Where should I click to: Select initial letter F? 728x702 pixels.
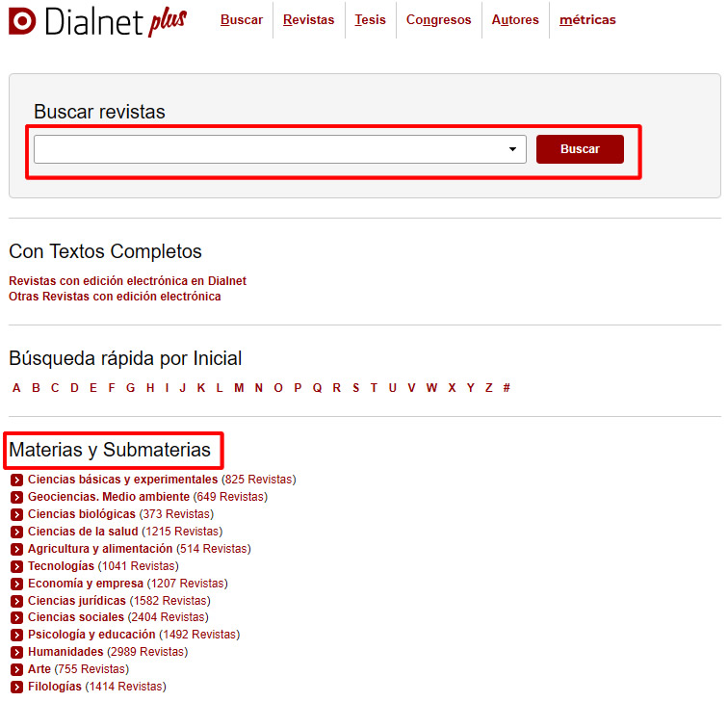[112, 388]
